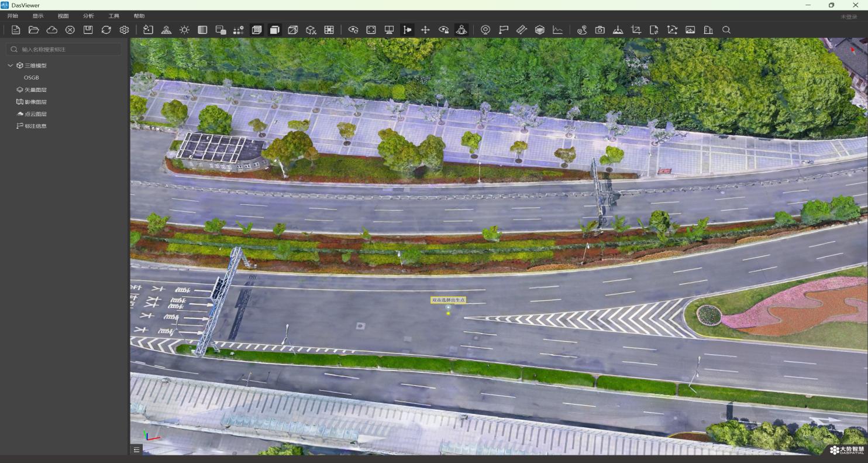The image size is (868, 463).
Task: Click the fullscreen frame icon
Action: coord(371,30)
